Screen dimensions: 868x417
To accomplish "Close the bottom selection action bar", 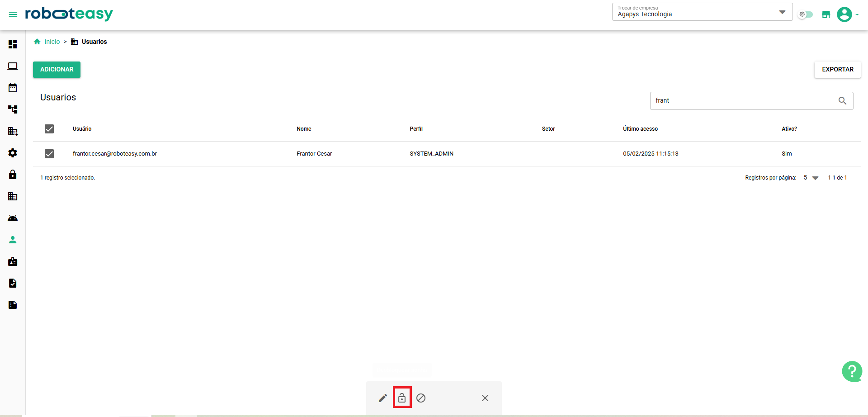I will [485, 398].
